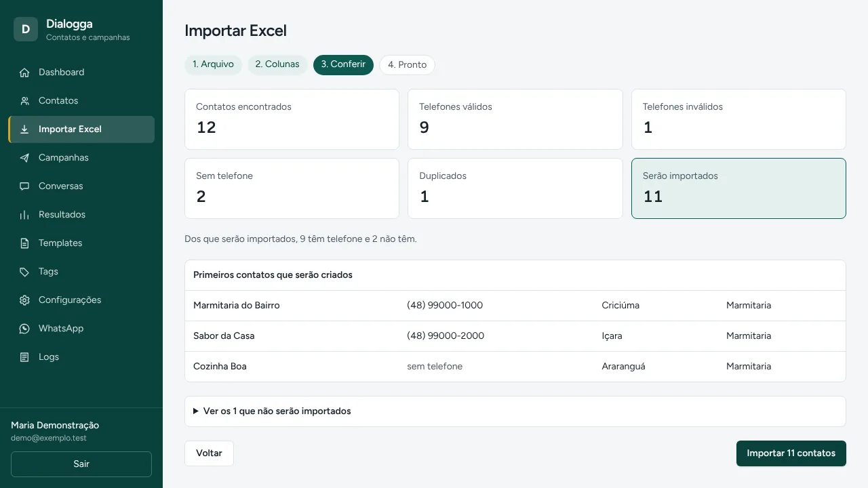Click the 'Primeiros contatos que serão criados' heading
868x488 pixels.
point(273,275)
